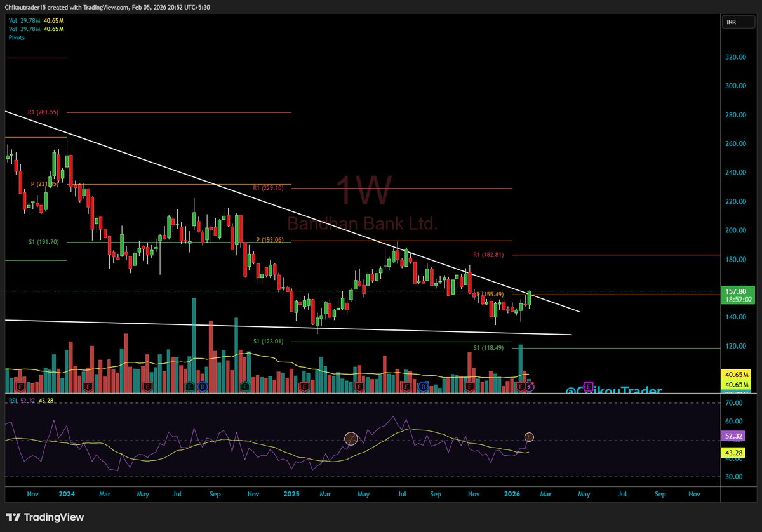This screenshot has width=762, height=532.
Task: Click the 157.80 current price label
Action: (x=737, y=292)
